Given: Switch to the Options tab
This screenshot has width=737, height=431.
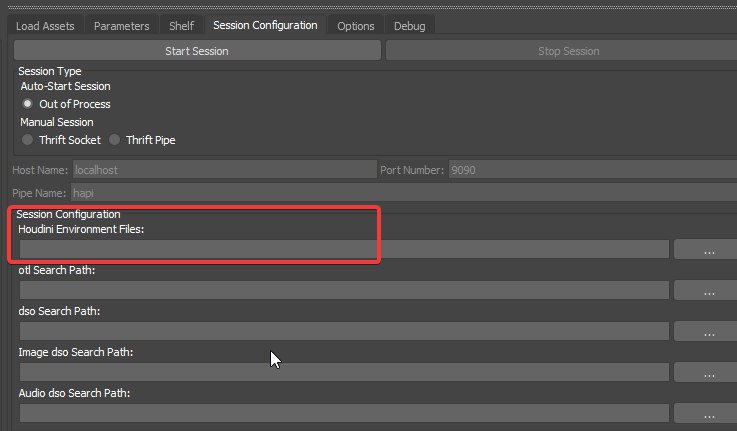Looking at the screenshot, I should tap(355, 26).
